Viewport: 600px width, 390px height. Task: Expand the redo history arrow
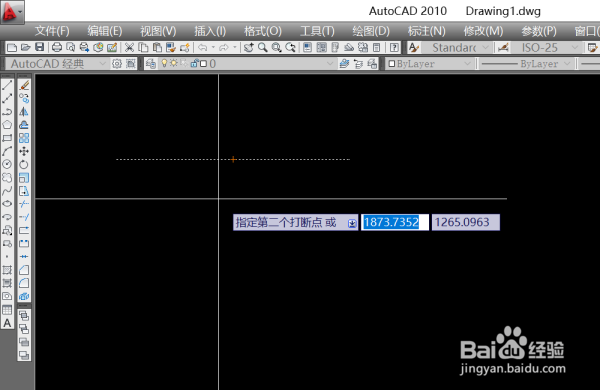tap(234, 47)
